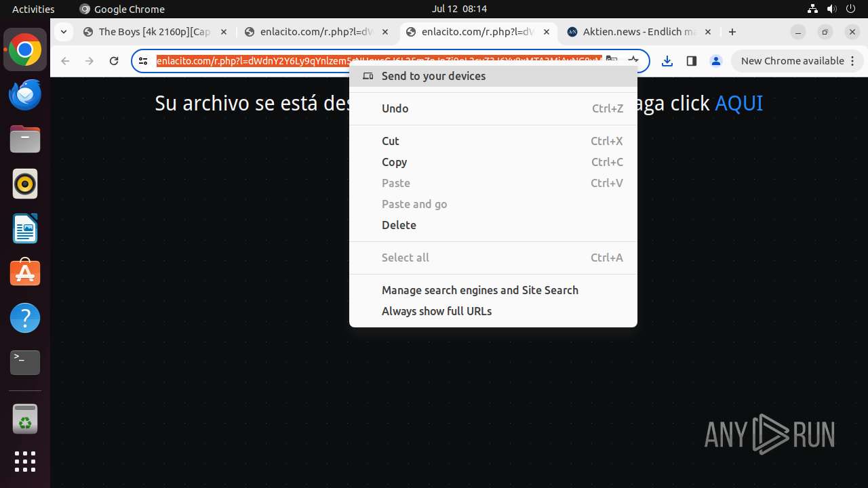Viewport: 868px width, 488px height.
Task: Choose Send to your devices
Action: point(493,76)
